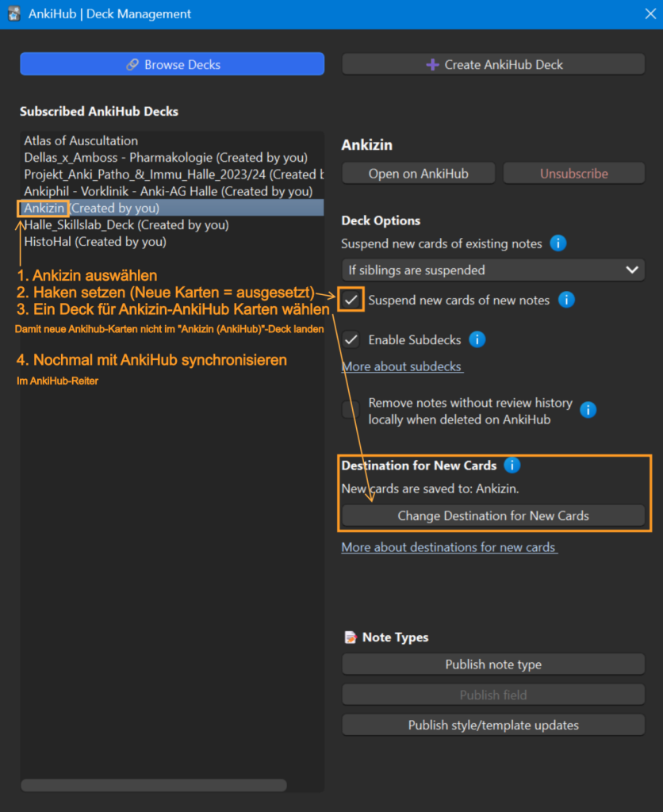Click the horizontal scrollbar under the deck list
This screenshot has height=812, width=663.
point(154,785)
